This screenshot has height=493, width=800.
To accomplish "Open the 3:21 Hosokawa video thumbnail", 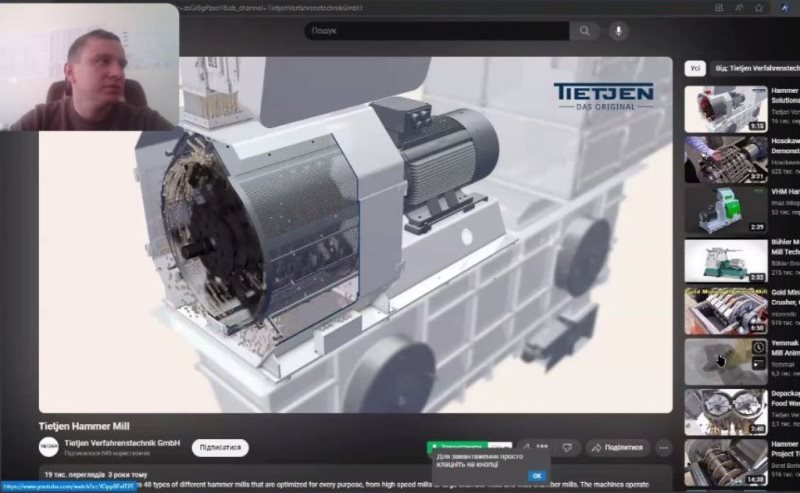I will click(726, 159).
